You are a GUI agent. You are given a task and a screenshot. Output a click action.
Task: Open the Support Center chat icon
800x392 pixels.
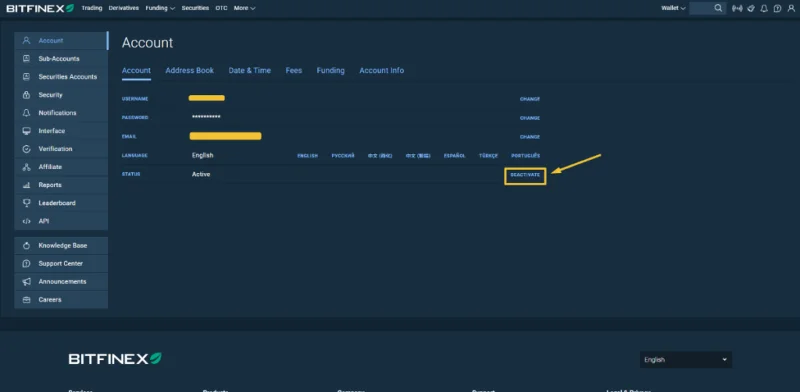click(27, 263)
